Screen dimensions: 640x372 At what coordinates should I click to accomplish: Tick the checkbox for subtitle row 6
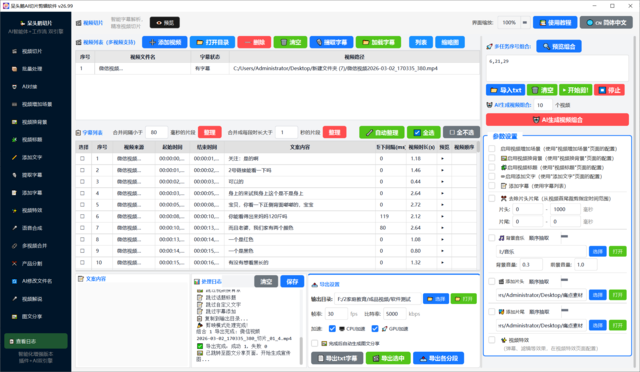82,216
